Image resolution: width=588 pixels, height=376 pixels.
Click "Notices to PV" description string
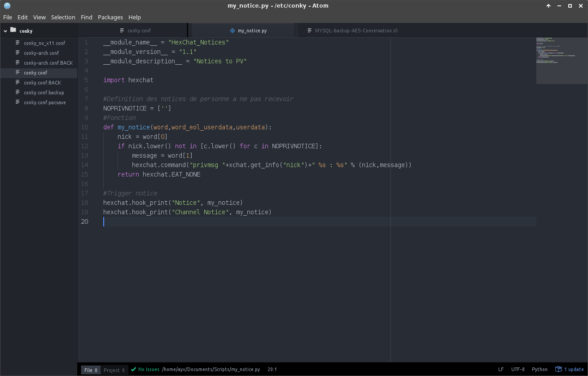point(220,61)
